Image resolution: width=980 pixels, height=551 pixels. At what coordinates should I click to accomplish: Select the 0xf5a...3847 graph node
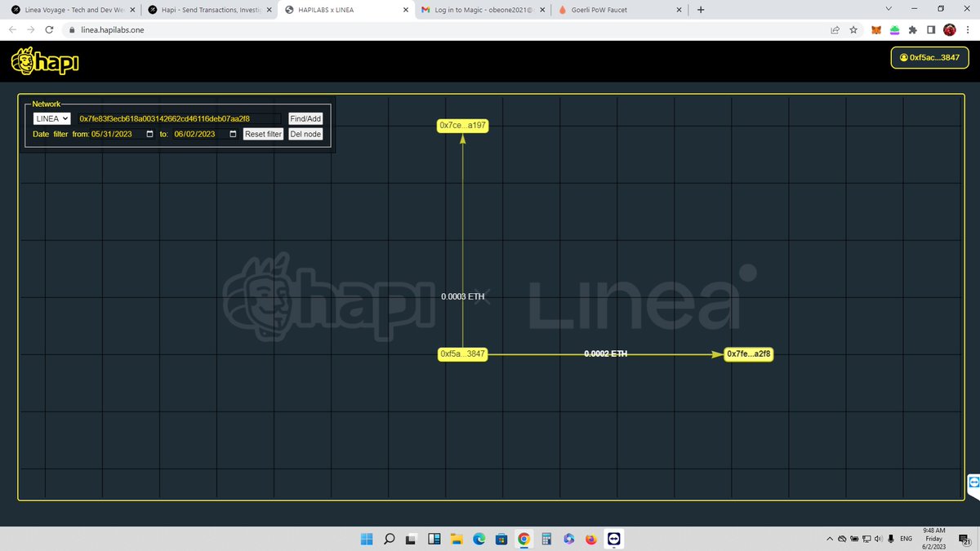tap(463, 354)
